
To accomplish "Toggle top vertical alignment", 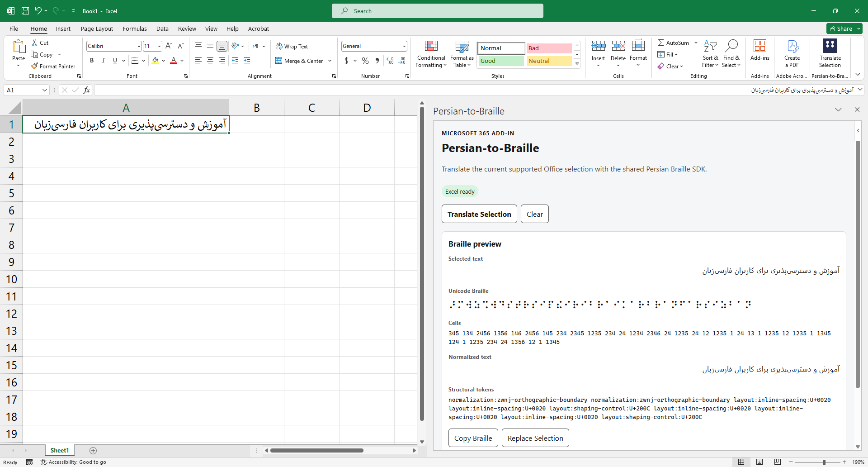I will (198, 46).
